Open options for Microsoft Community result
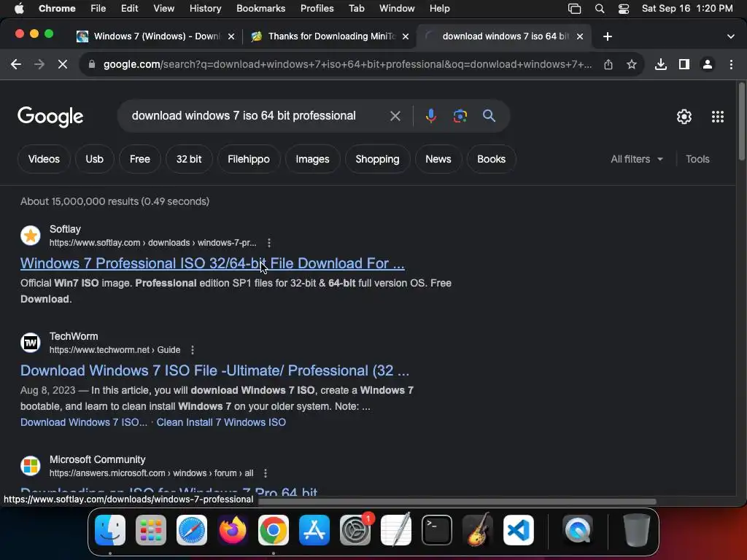747x560 pixels. [266, 473]
